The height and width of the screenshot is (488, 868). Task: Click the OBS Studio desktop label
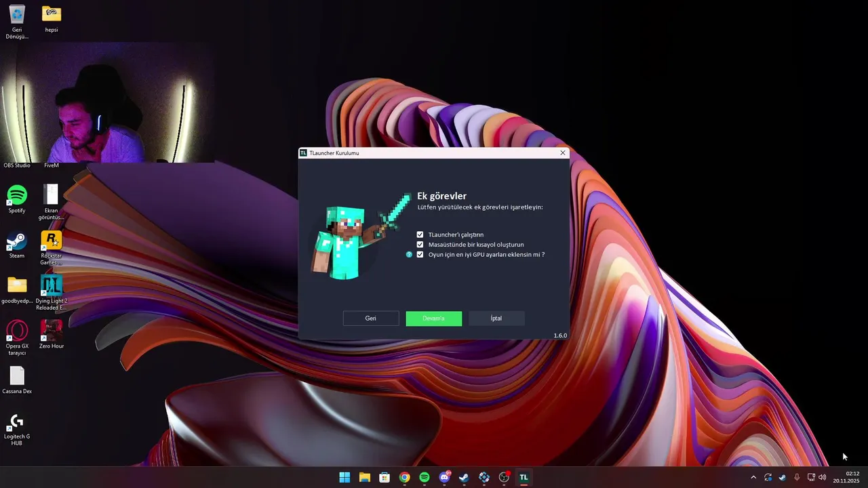[x=17, y=165]
